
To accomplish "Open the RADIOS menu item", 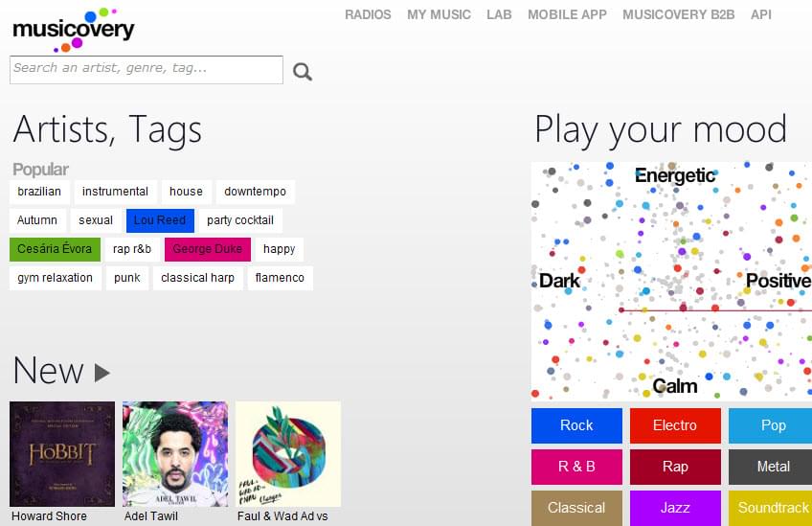I will pyautogui.click(x=368, y=14).
